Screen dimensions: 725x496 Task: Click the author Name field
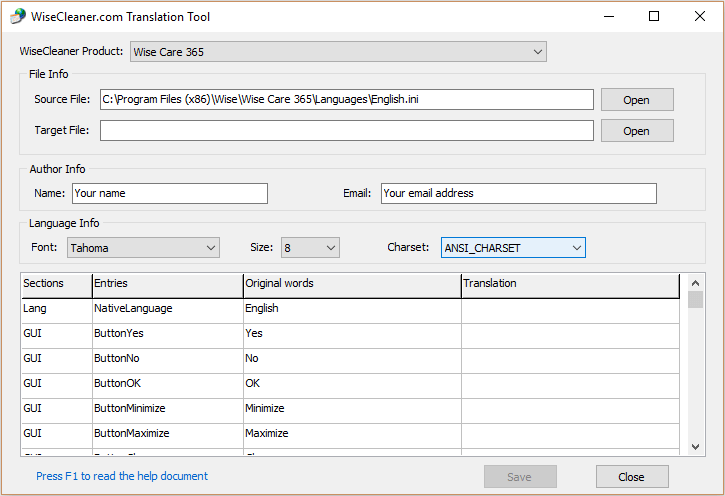point(170,193)
